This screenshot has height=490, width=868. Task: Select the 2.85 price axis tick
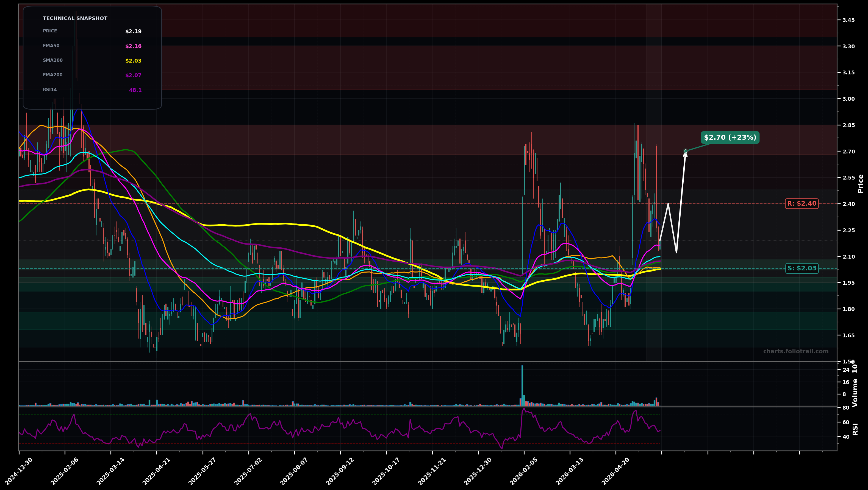tap(848, 125)
